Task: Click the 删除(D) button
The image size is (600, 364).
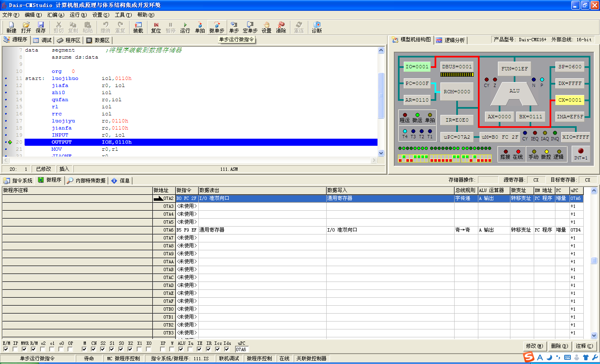Action: (x=559, y=346)
